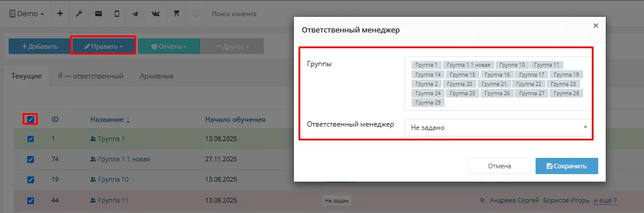This screenshot has height=213, width=644.
Task: Open the Demo dropdown menu
Action: [x=26, y=13]
